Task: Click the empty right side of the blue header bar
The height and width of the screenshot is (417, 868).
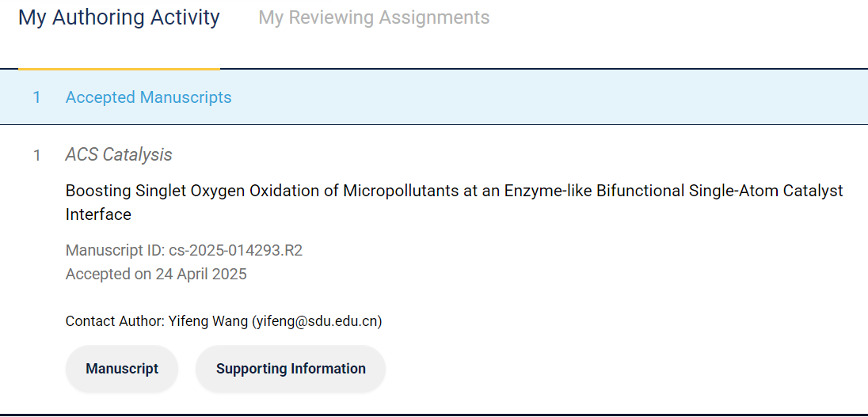Action: click(634, 97)
